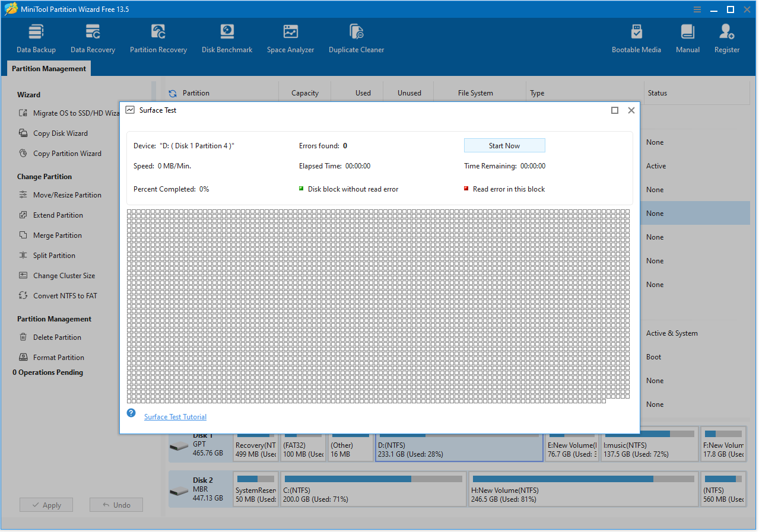Open the Data Backup feature
The width and height of the screenshot is (759, 532).
pyautogui.click(x=36, y=37)
